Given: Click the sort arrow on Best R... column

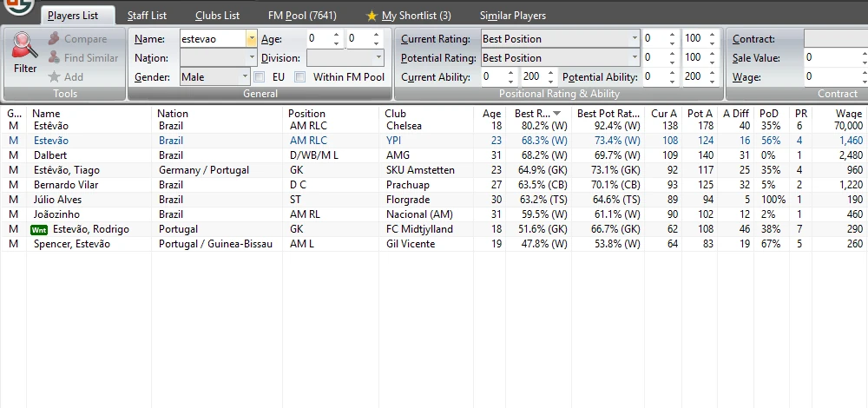Looking at the screenshot, I should click(557, 114).
